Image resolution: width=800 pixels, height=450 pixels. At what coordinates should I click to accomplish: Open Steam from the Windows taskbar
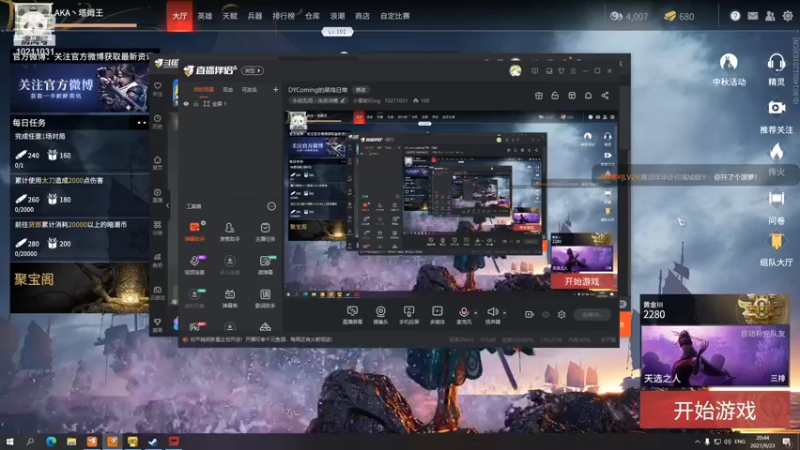point(153,441)
